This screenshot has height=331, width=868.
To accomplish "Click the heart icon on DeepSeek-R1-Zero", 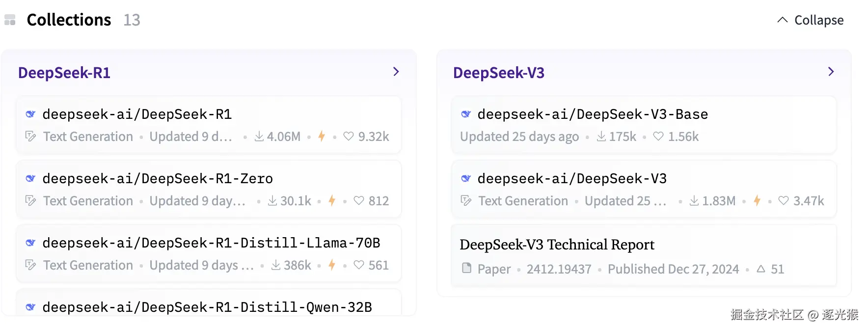I will 359,200.
